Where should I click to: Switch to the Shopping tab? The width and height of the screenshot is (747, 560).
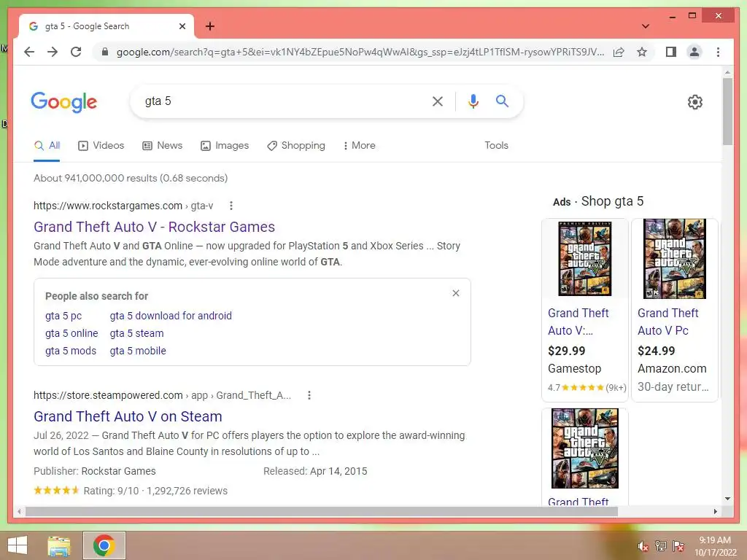coord(296,146)
